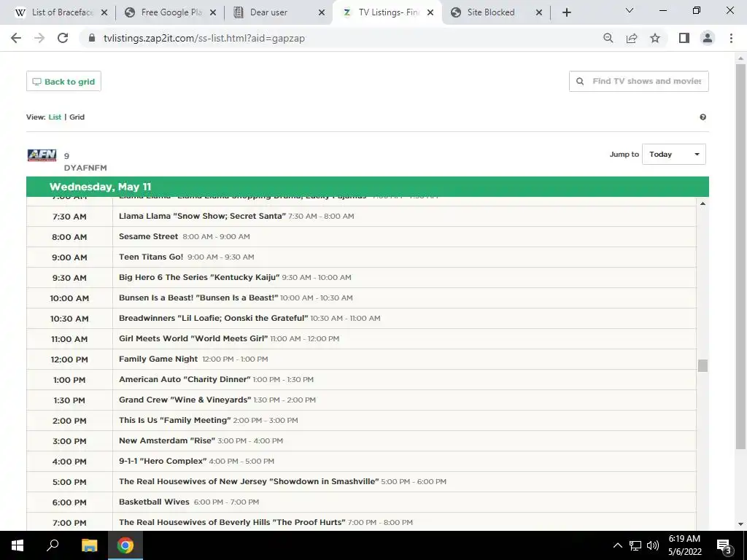747x560 pixels.
Task: Open New Amsterdam Rise listing
Action: click(167, 441)
